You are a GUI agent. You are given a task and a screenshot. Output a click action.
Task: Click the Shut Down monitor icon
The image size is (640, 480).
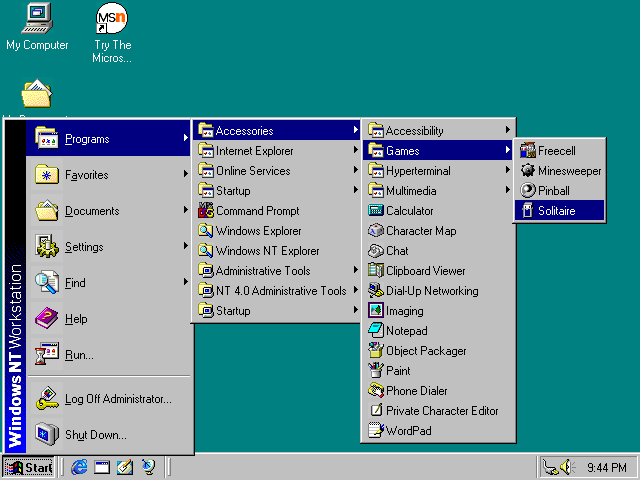(47, 434)
